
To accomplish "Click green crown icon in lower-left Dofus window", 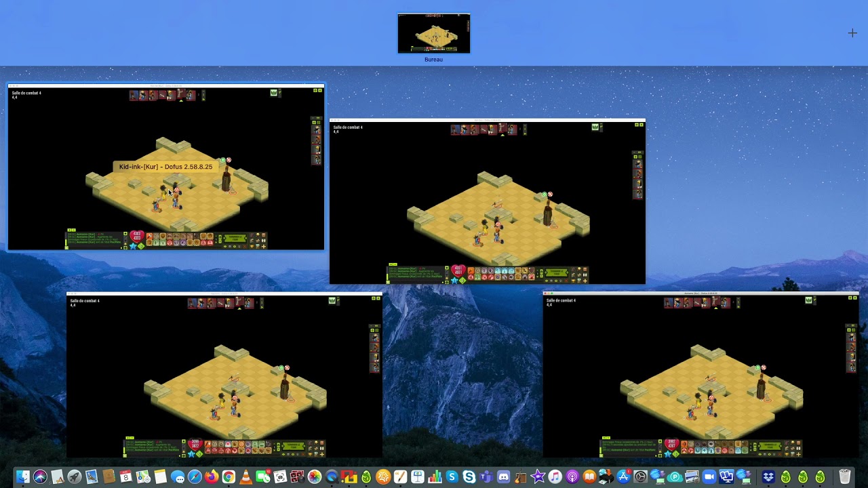I will (332, 300).
